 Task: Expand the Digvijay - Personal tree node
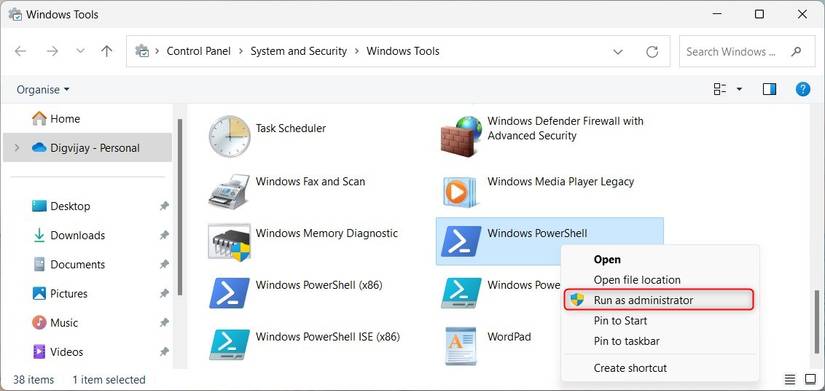[x=17, y=148]
